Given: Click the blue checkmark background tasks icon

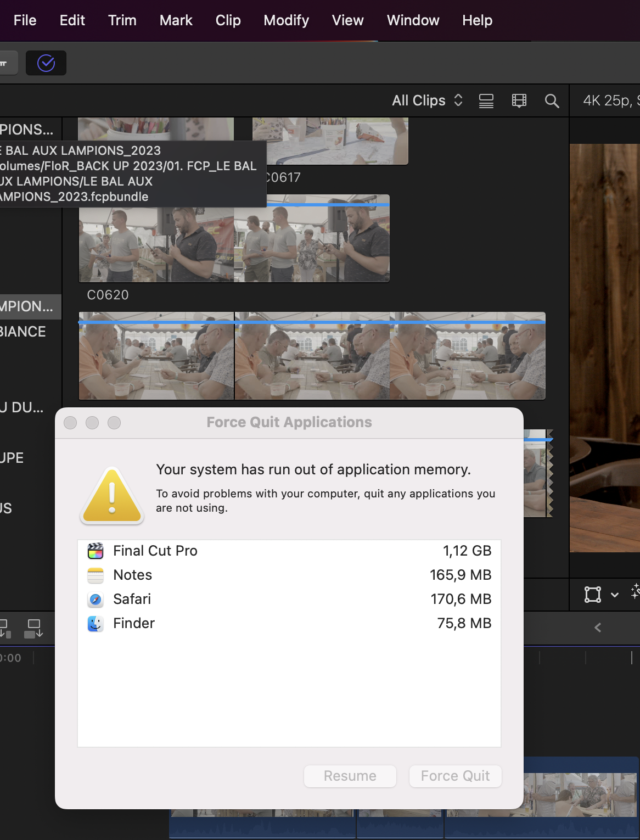Looking at the screenshot, I should (46, 63).
